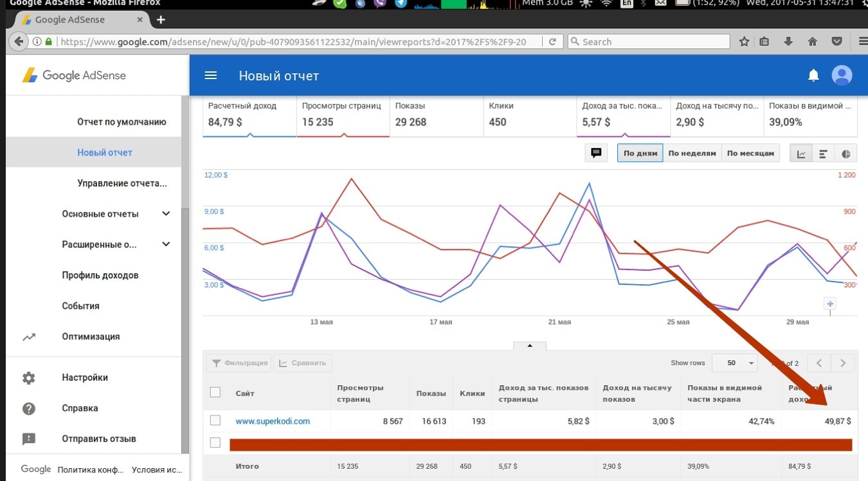This screenshot has width=868, height=481.
Task: Check the www.superkodi.com row checkbox
Action: point(215,421)
